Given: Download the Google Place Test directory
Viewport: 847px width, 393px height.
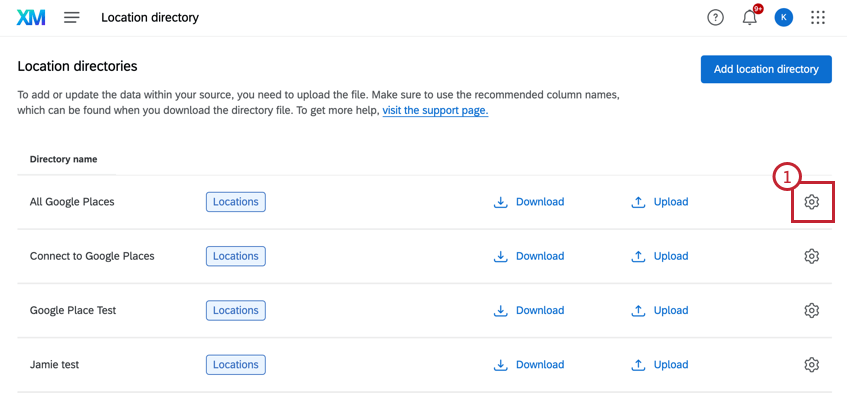Looking at the screenshot, I should tap(529, 310).
